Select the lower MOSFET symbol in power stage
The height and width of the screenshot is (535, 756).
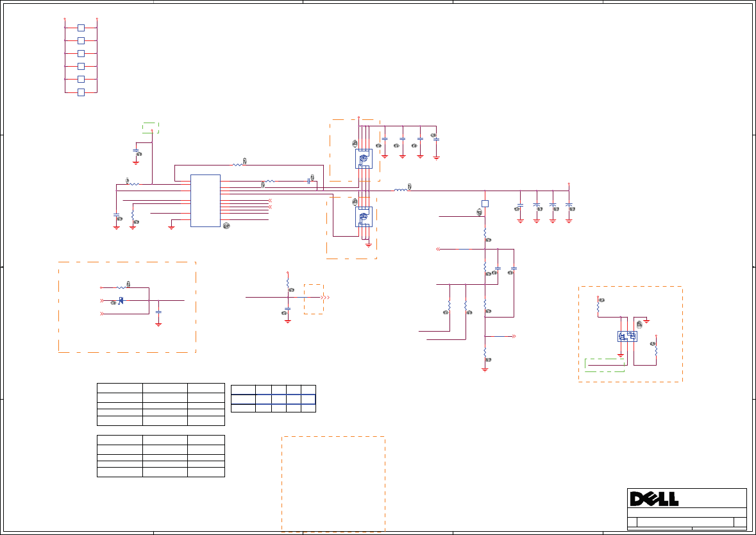[x=364, y=217]
